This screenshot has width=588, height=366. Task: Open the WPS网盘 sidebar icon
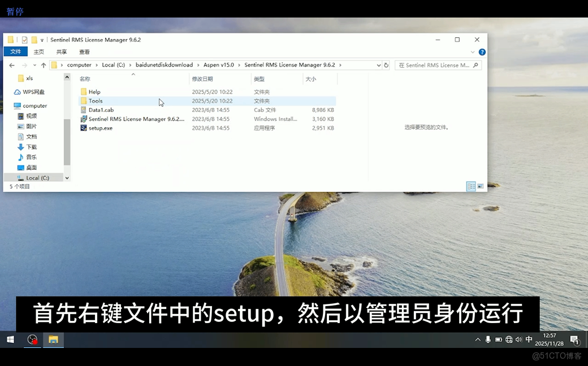point(16,92)
